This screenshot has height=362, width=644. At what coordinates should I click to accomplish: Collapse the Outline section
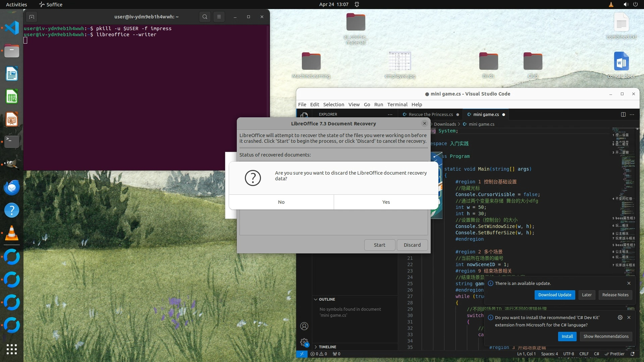326,299
